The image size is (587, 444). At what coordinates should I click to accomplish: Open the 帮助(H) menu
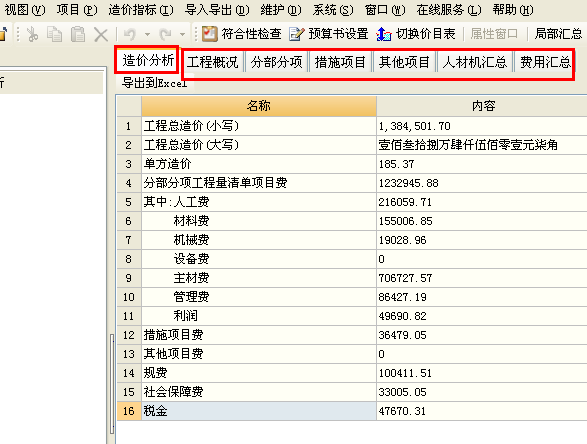(513, 10)
